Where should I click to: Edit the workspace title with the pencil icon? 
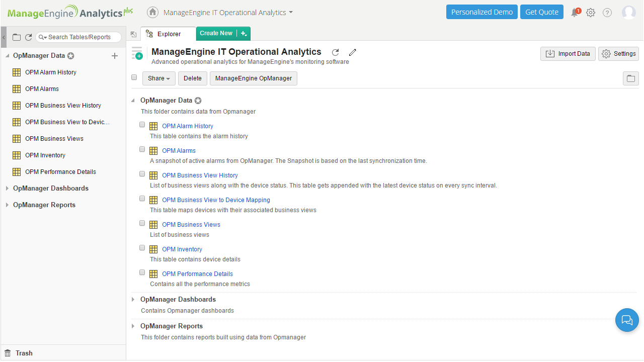click(353, 52)
